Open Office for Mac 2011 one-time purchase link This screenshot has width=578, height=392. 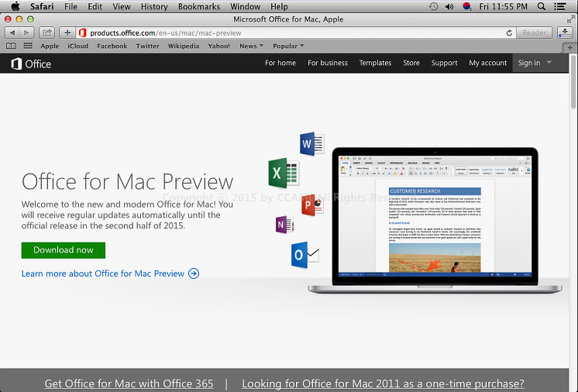point(383,383)
